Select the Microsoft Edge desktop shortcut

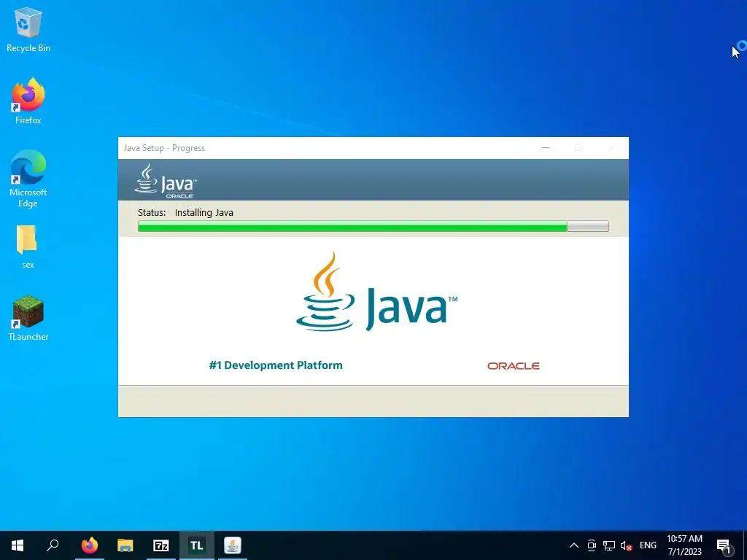coord(28,179)
